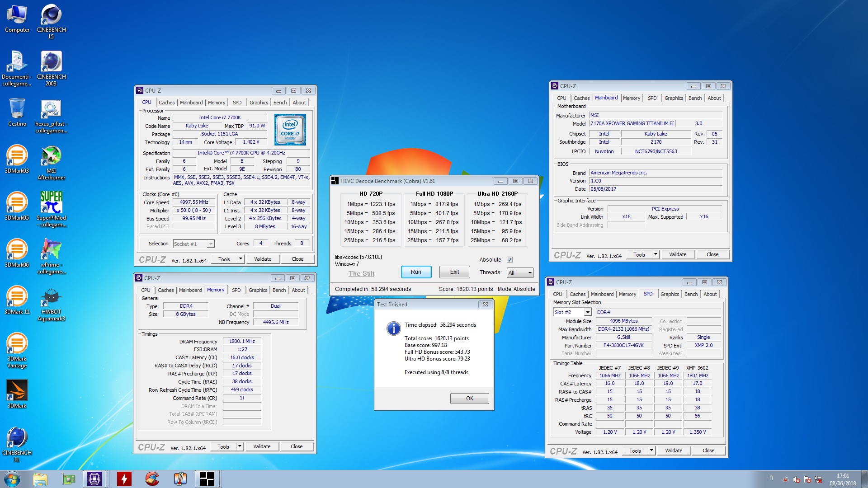Close the Test finished dialog

click(485, 305)
